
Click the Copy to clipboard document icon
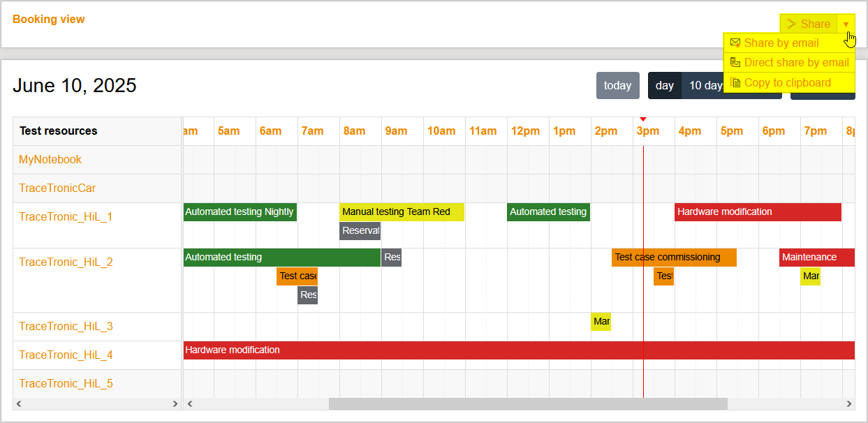pyautogui.click(x=735, y=83)
